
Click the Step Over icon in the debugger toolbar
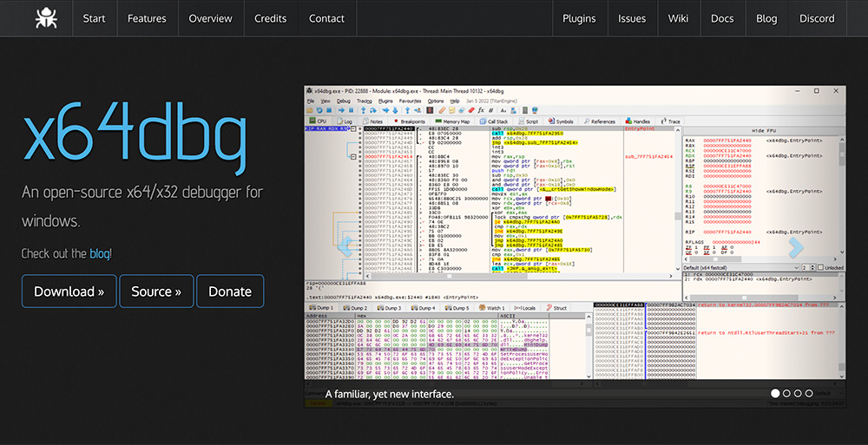click(x=373, y=111)
